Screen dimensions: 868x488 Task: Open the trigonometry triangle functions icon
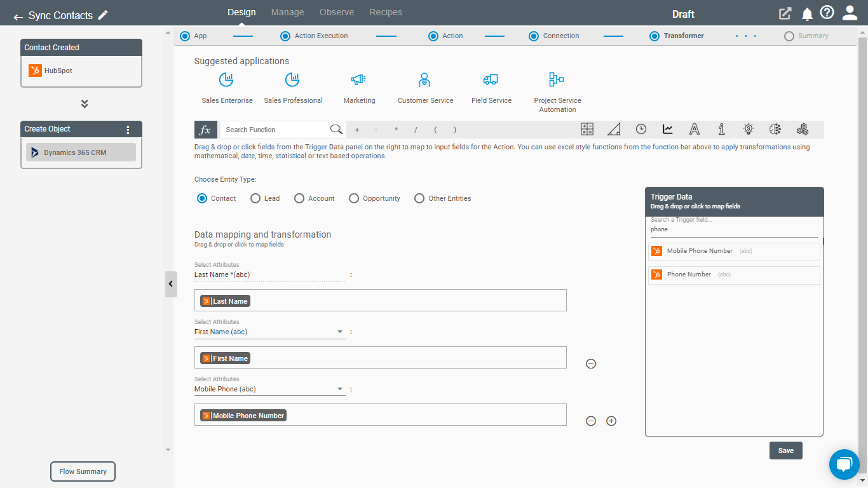point(614,129)
